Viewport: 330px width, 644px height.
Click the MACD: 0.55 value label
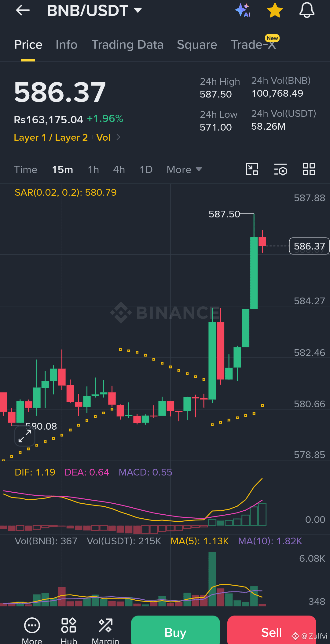[145, 472]
